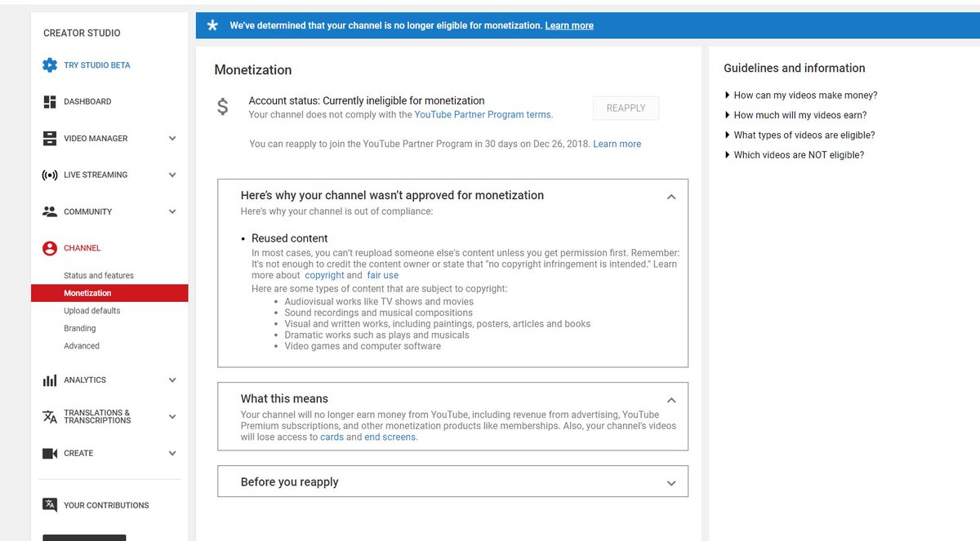Click 'Account status: Currently ineligible for monetization' text

(367, 101)
